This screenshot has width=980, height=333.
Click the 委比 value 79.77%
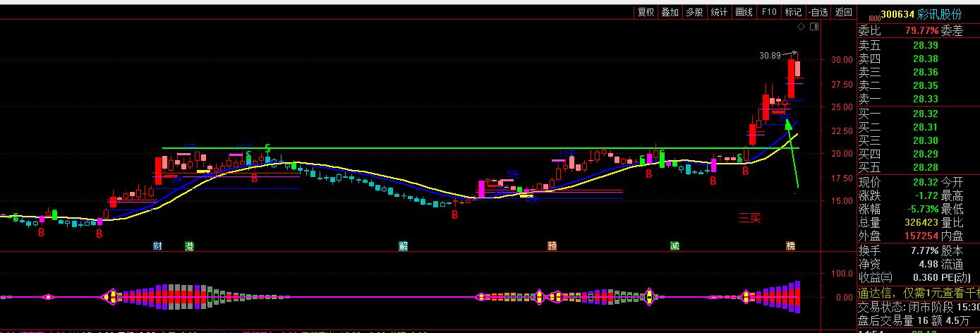click(x=921, y=31)
